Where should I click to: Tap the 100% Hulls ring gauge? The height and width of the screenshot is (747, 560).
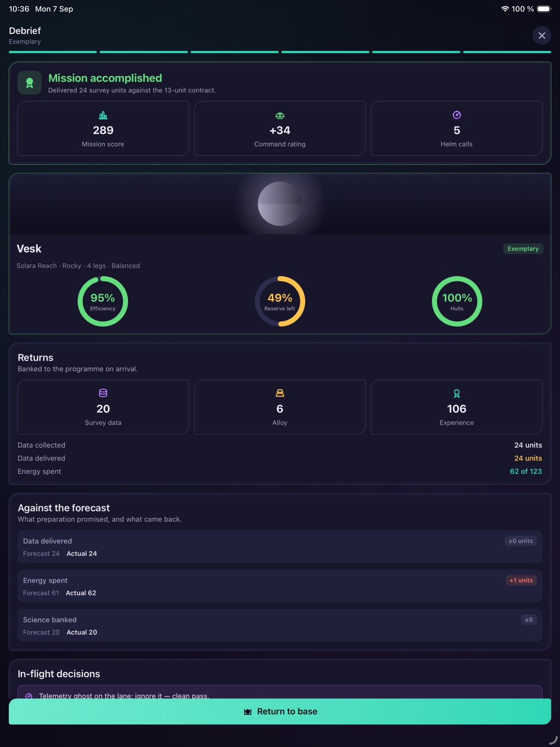coord(457,301)
